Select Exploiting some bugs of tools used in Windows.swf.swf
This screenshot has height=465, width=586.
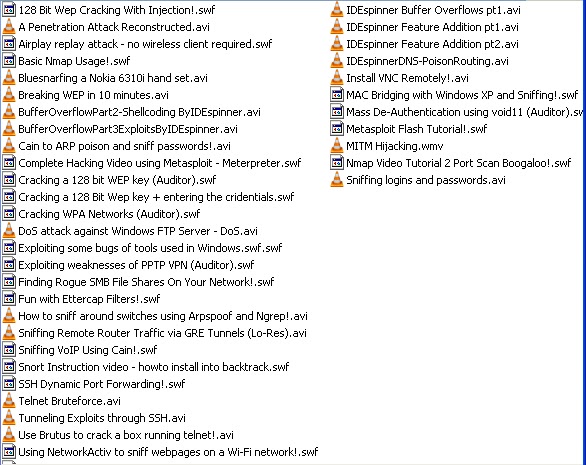tap(150, 248)
